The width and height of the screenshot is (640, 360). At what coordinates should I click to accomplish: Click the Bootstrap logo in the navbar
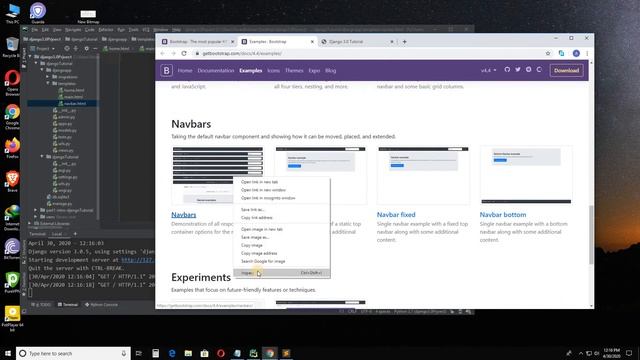(x=166, y=71)
